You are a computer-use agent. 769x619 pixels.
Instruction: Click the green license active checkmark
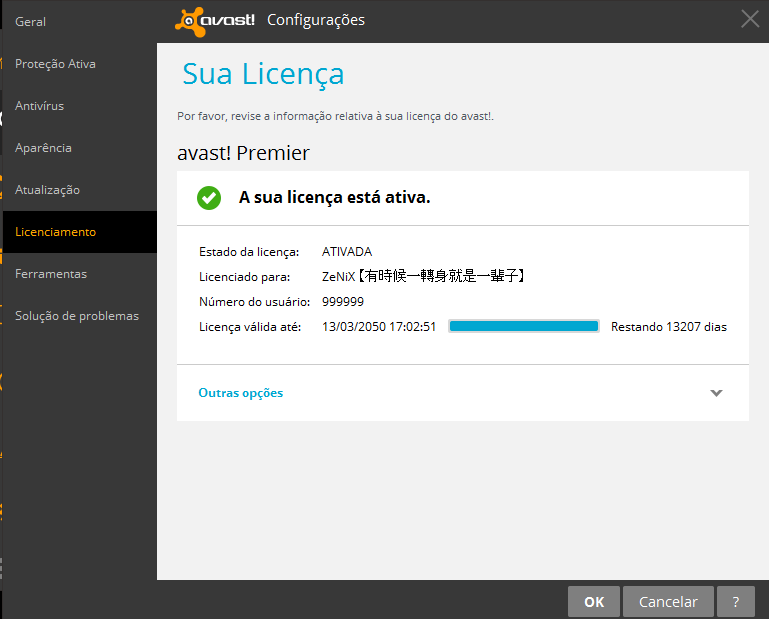pos(209,198)
